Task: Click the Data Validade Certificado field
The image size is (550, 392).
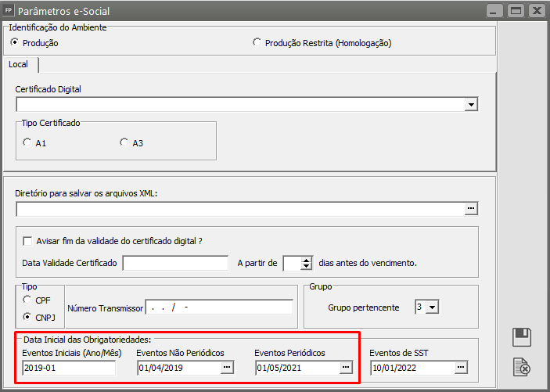Action: (175, 263)
